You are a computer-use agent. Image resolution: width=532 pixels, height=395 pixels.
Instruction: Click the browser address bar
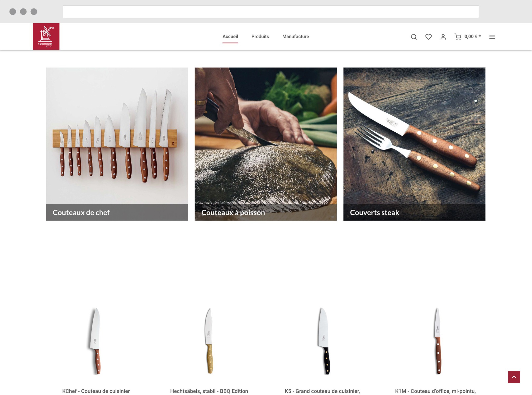pyautogui.click(x=271, y=12)
